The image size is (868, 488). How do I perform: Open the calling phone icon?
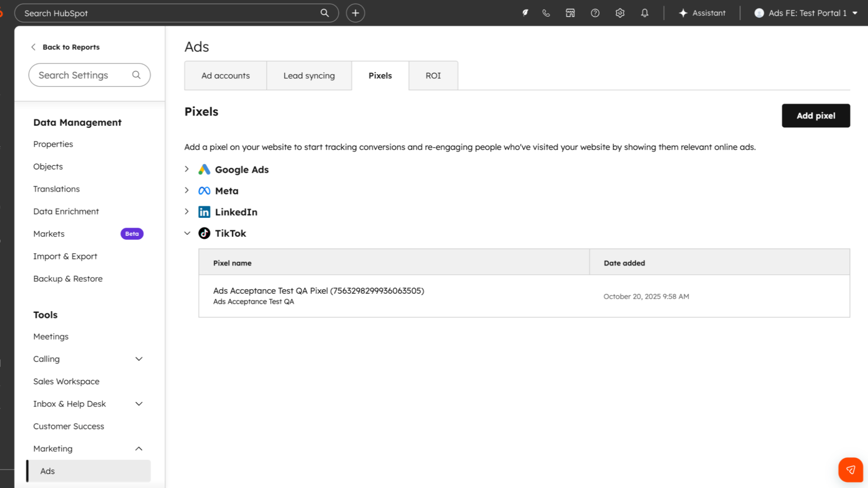click(546, 13)
